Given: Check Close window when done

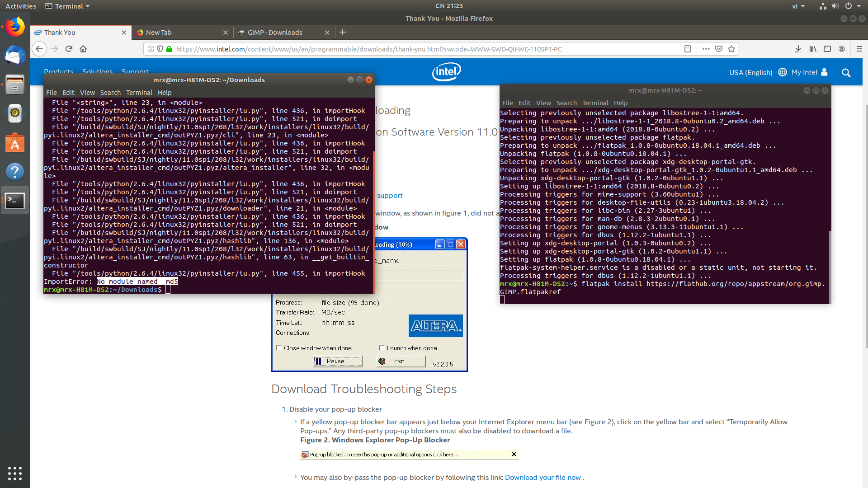Looking at the screenshot, I should [x=278, y=348].
